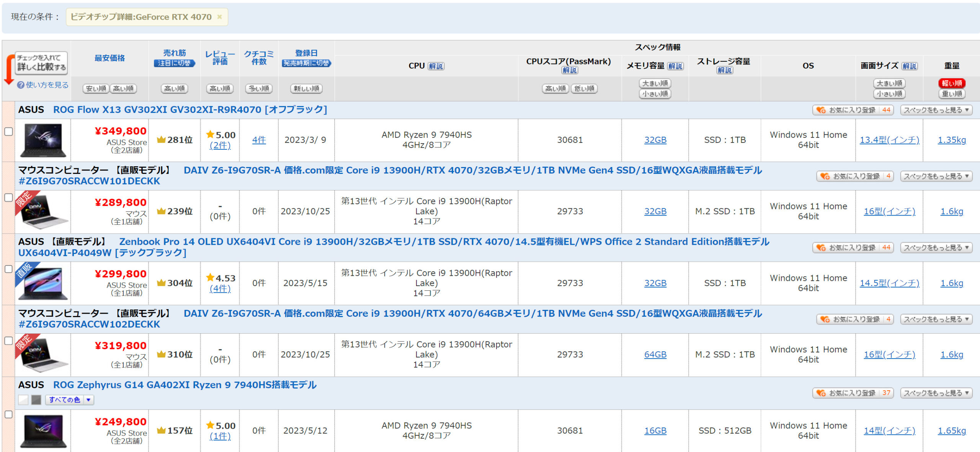Add ROG Flow X13 to favorites

(853, 110)
